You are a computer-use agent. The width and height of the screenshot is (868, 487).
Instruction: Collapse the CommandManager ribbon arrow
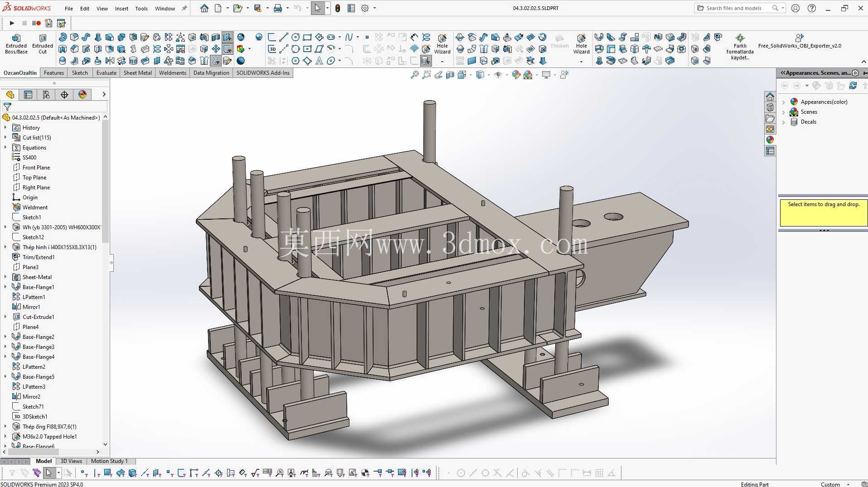click(863, 62)
